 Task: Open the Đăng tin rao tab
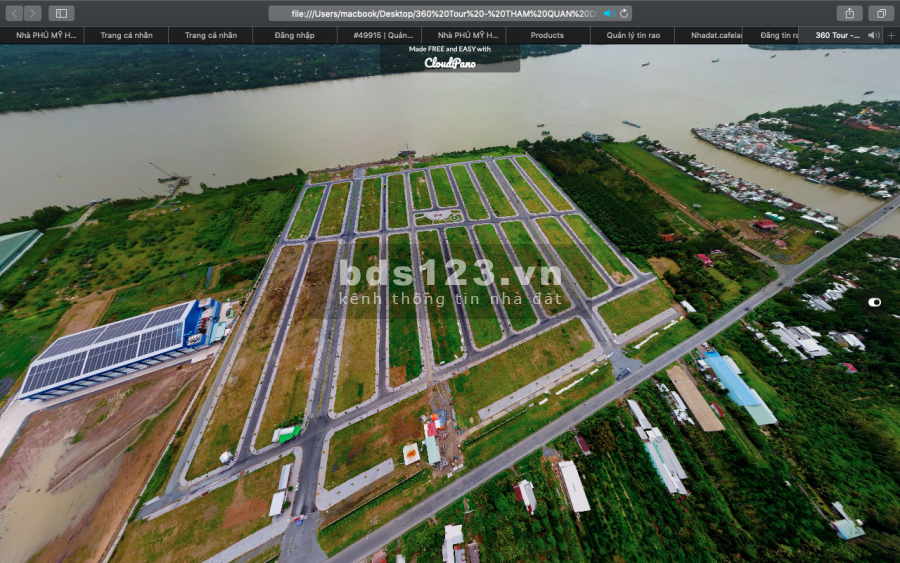771,35
